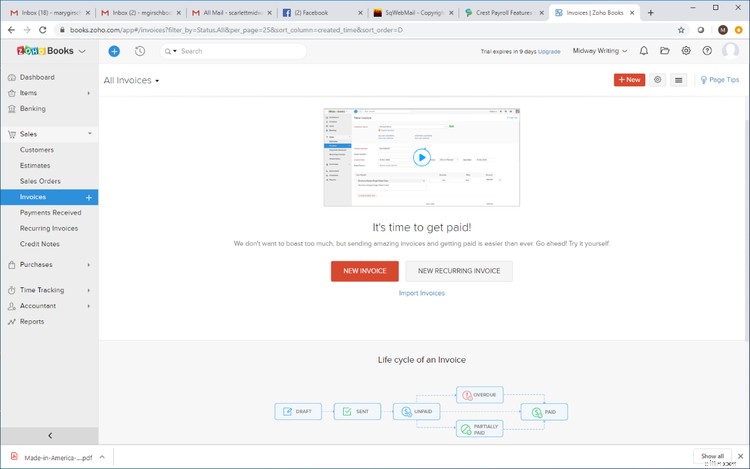
Task: Click the page's vertical scrollbar
Action: tap(747, 229)
